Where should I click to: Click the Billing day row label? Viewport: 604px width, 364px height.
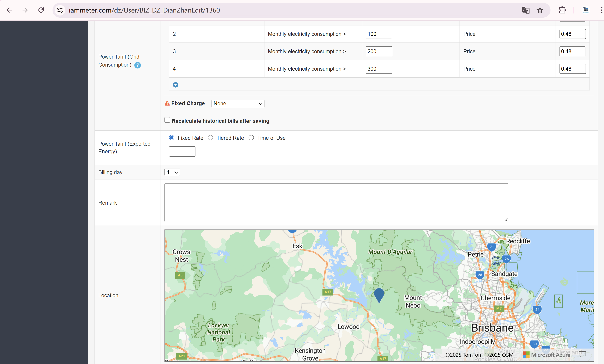[x=110, y=172]
